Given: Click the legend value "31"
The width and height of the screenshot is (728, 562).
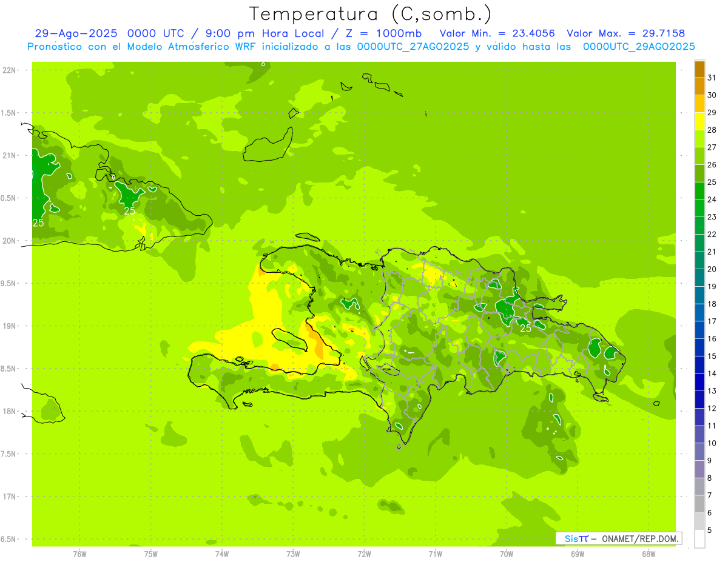Looking at the screenshot, I should [x=712, y=78].
